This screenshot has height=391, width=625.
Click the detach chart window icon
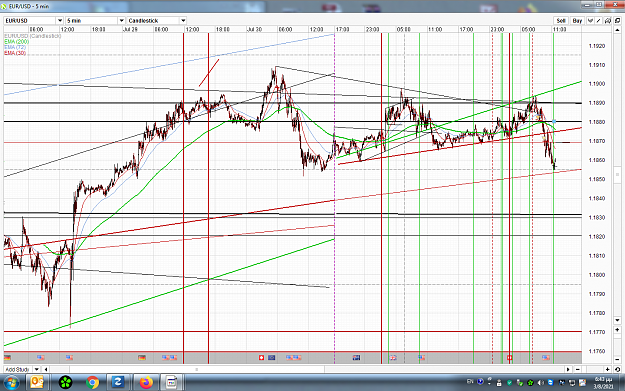pyautogui.click(x=617, y=21)
